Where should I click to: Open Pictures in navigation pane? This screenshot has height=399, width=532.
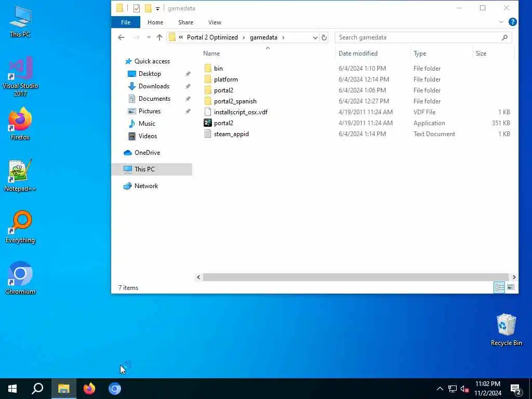click(x=149, y=111)
